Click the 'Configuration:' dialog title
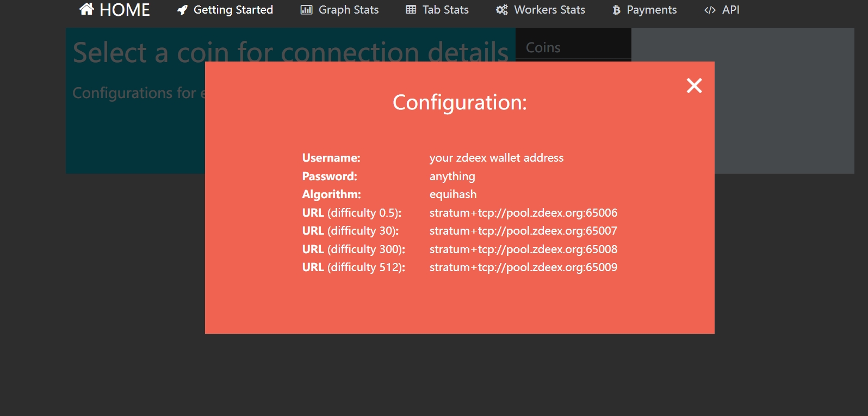 point(460,102)
